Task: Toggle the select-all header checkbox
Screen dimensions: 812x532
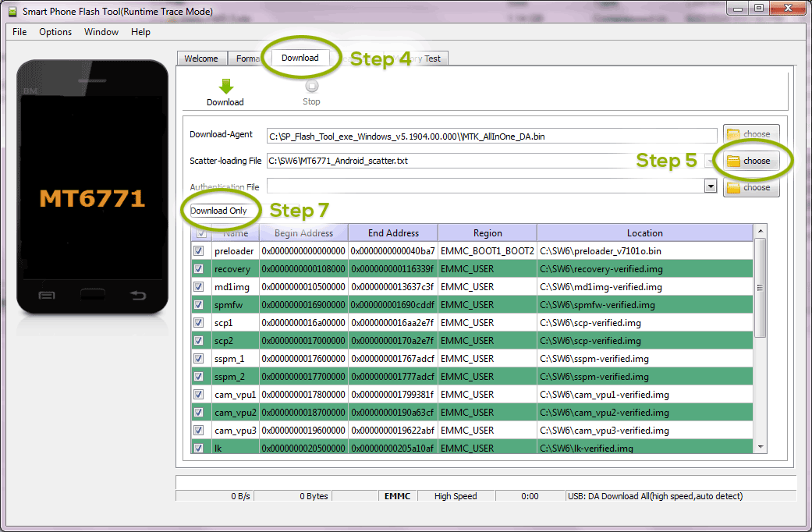Action: click(201, 233)
